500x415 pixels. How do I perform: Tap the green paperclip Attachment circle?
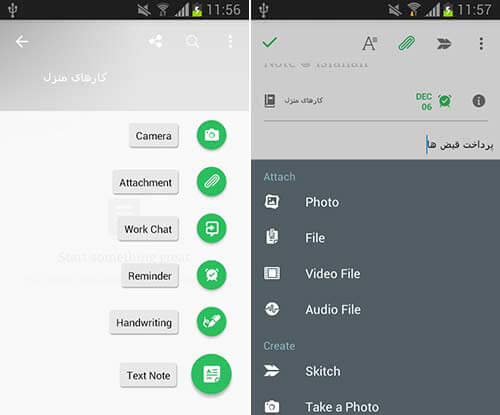212,182
